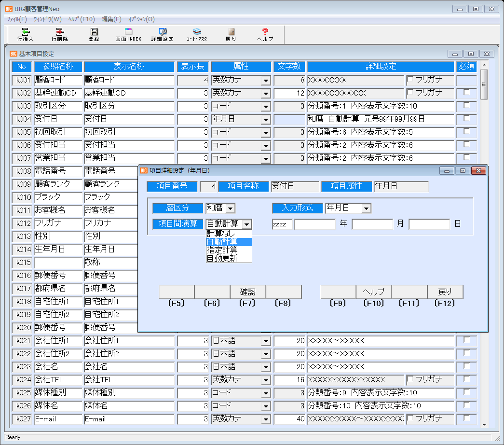Click the 戻り toolbar icon

(231, 34)
